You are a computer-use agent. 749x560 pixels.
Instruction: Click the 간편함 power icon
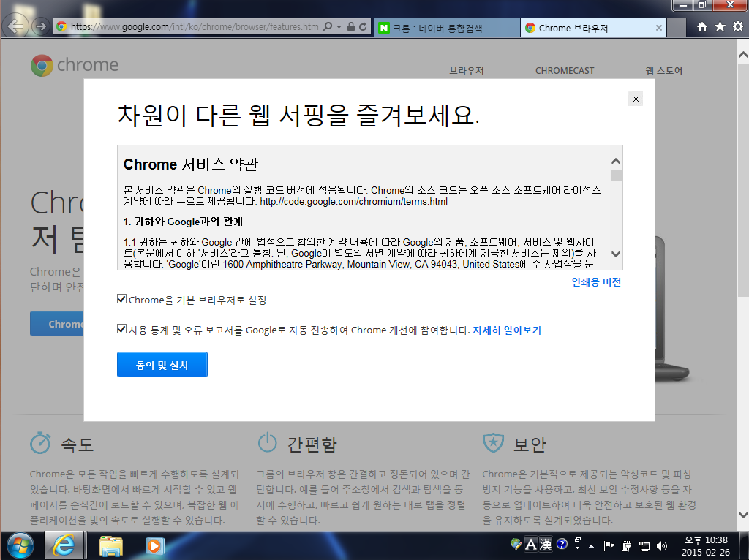click(267, 442)
